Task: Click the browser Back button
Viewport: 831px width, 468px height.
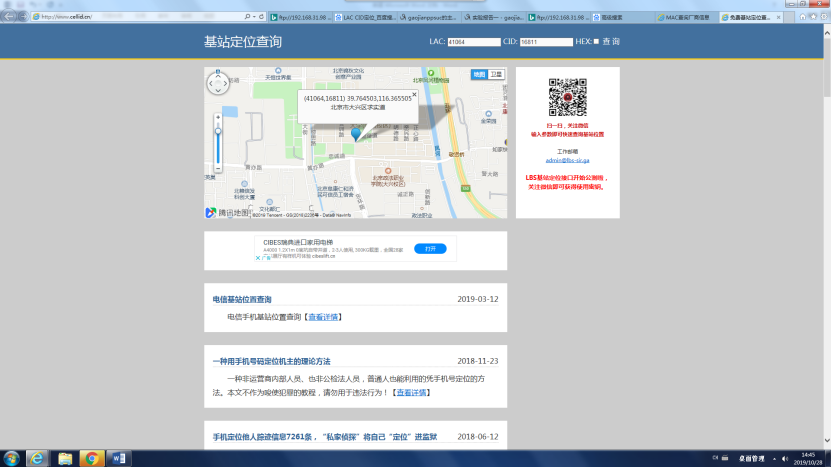Action: [x=8, y=16]
